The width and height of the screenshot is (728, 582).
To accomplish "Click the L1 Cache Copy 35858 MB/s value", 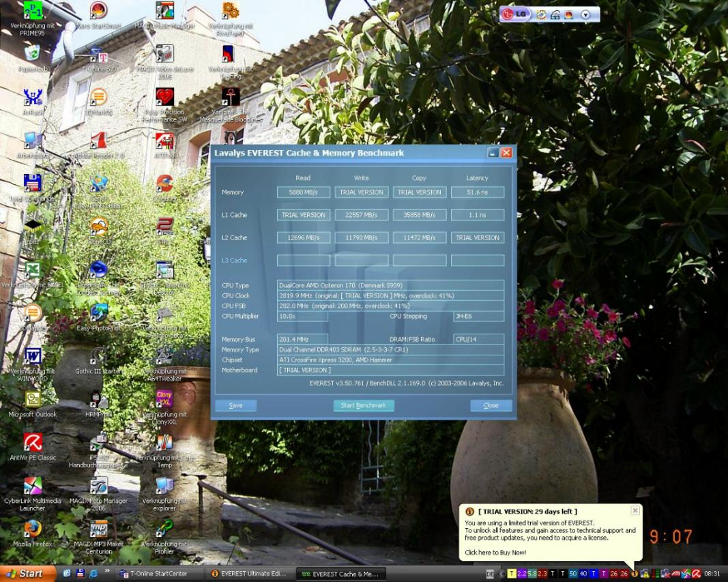I will [x=420, y=215].
